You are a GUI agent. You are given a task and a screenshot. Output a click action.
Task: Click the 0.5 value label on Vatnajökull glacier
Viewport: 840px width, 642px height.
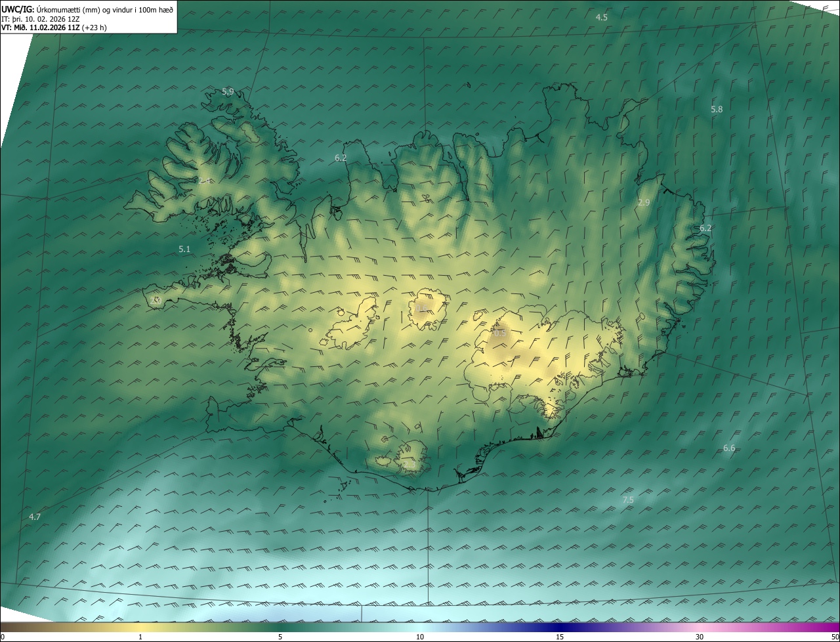pos(500,333)
